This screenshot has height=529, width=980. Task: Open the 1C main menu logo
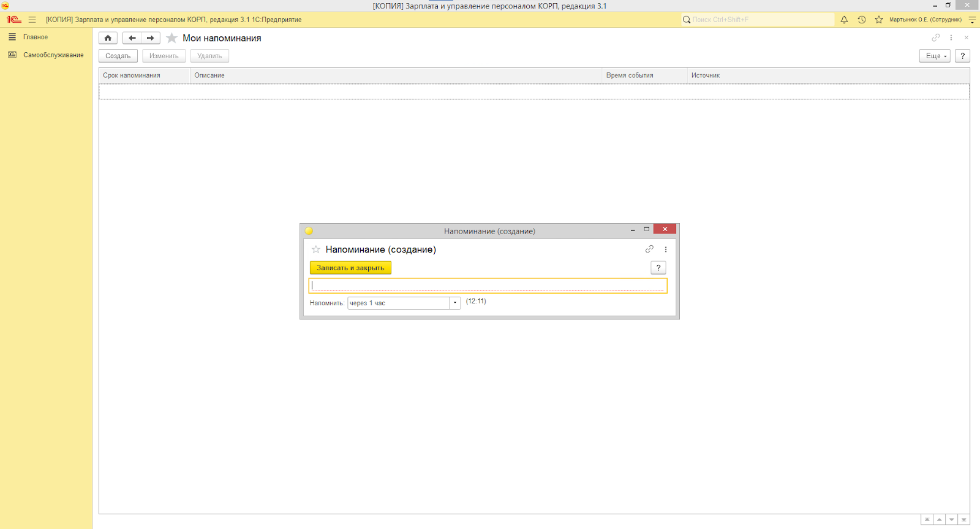tap(13, 20)
